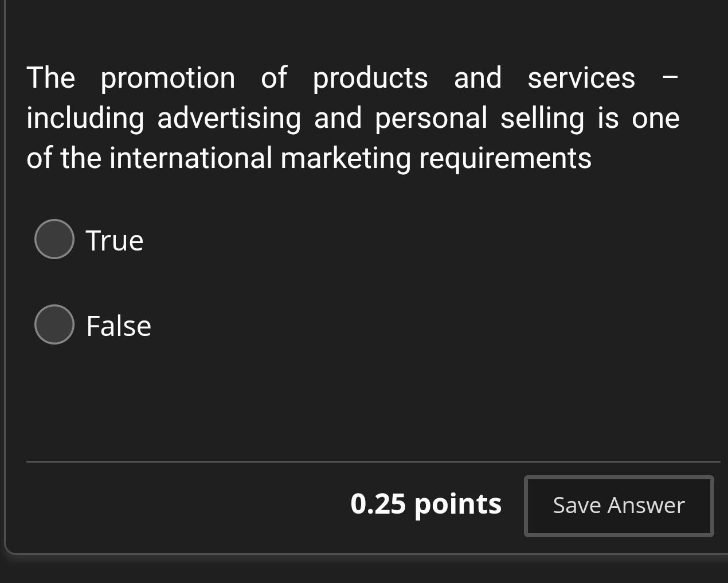
Task: Click the True option label text
Action: [x=114, y=240]
